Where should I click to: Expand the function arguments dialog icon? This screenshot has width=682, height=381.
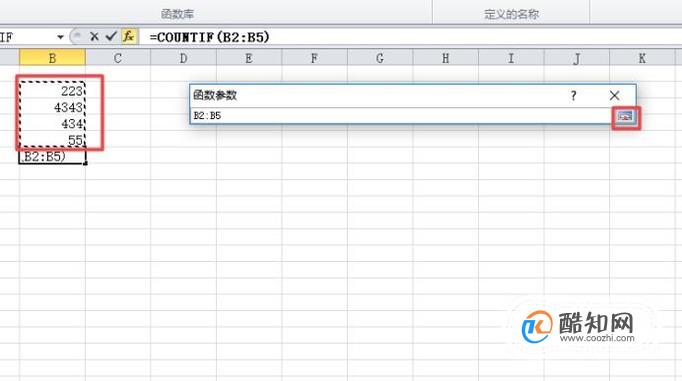click(625, 116)
